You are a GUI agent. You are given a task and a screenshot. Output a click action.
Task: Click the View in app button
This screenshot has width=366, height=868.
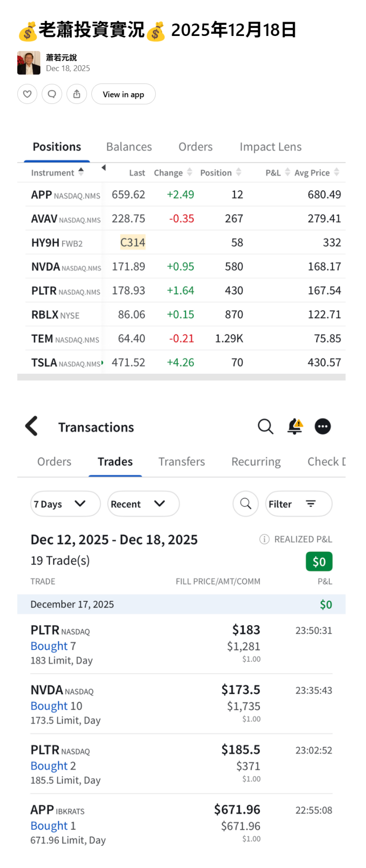(x=123, y=94)
